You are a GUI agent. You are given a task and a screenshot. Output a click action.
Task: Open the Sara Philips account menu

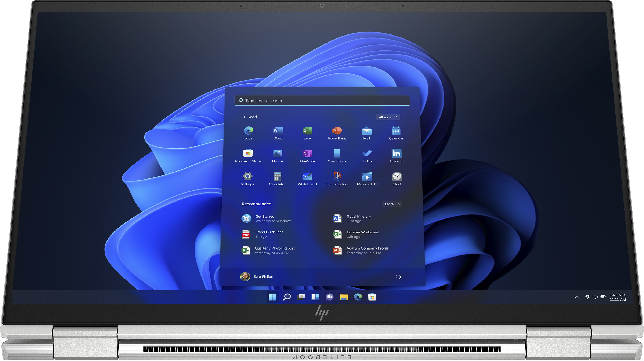(x=256, y=277)
